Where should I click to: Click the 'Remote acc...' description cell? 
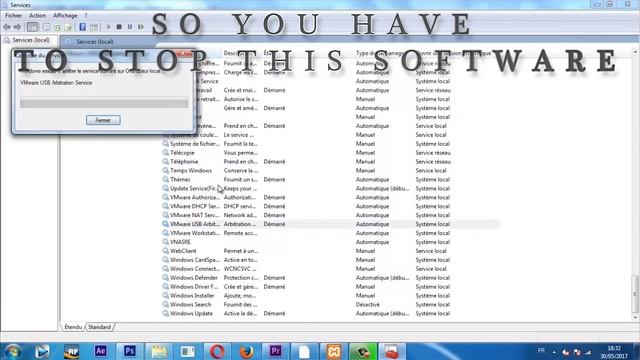tap(240, 233)
